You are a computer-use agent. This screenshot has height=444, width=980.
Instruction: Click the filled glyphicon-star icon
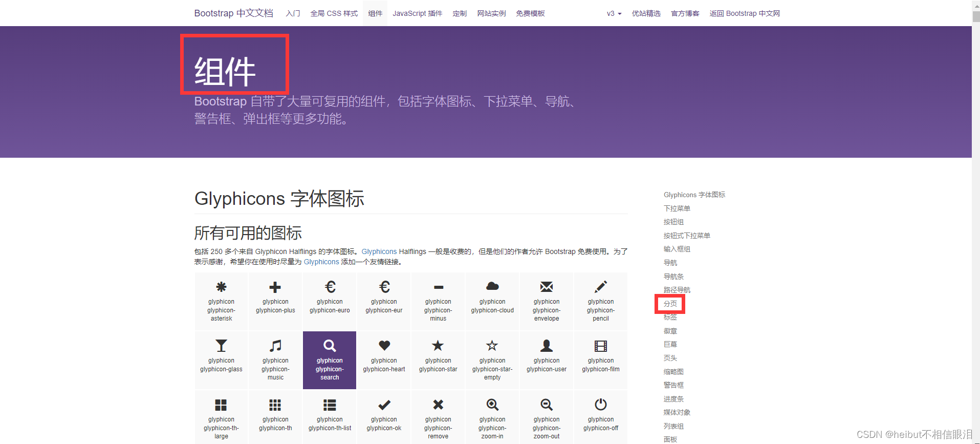pos(438,346)
